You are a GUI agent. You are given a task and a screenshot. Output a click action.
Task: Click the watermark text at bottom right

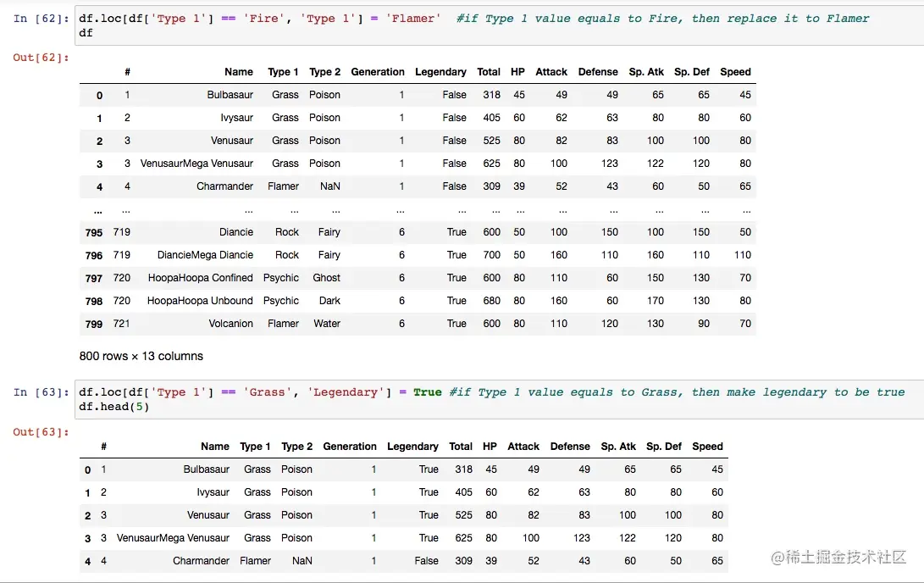pos(838,557)
